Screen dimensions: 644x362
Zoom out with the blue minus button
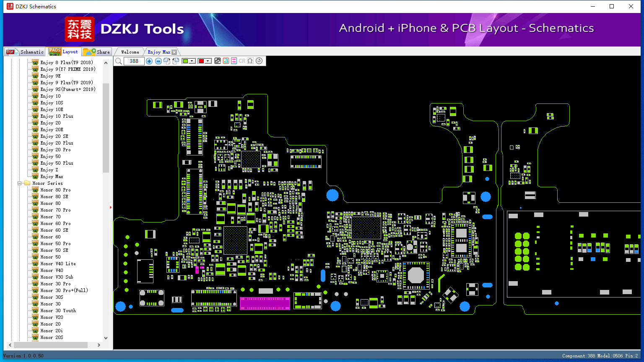158,61
